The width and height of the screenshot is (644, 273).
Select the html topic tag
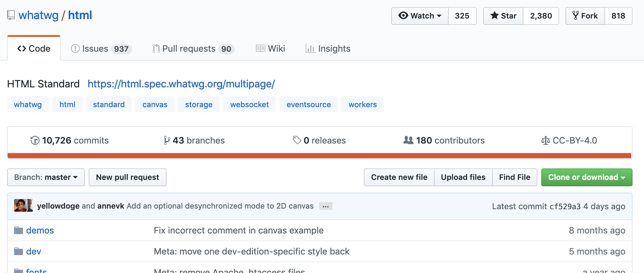(67, 105)
